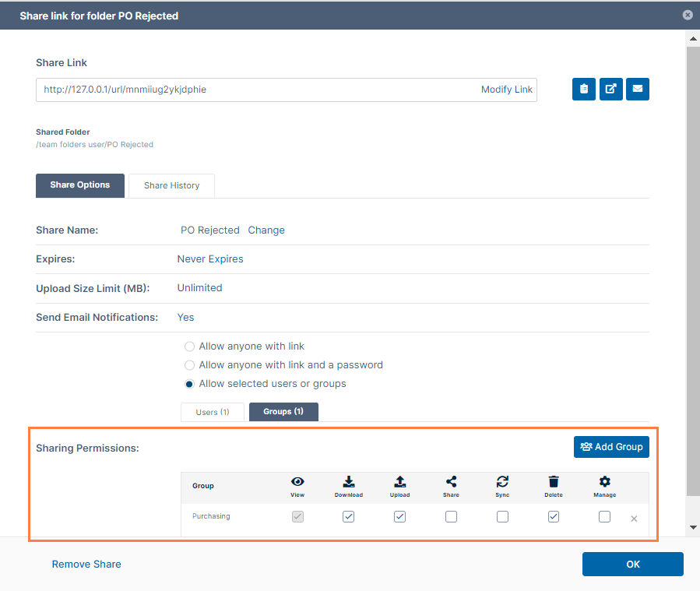Email the share link via envelope icon
This screenshot has width=700, height=591.
[638, 90]
